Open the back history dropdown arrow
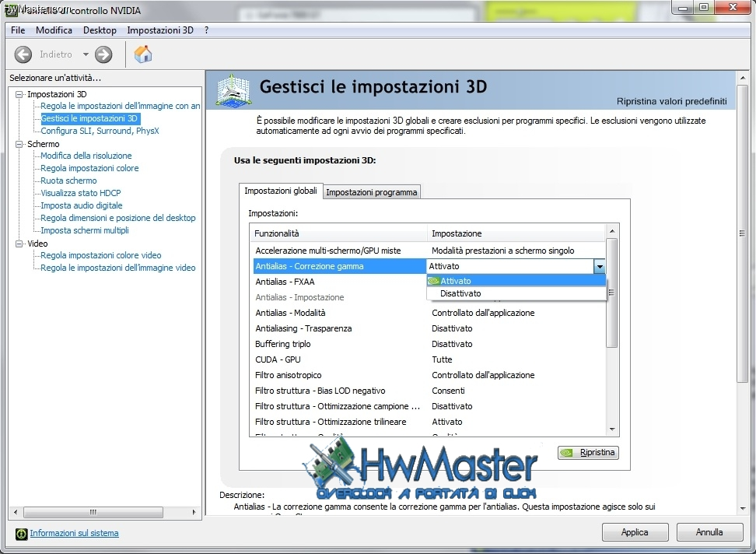Screen dimensions: 756x554 point(86,54)
